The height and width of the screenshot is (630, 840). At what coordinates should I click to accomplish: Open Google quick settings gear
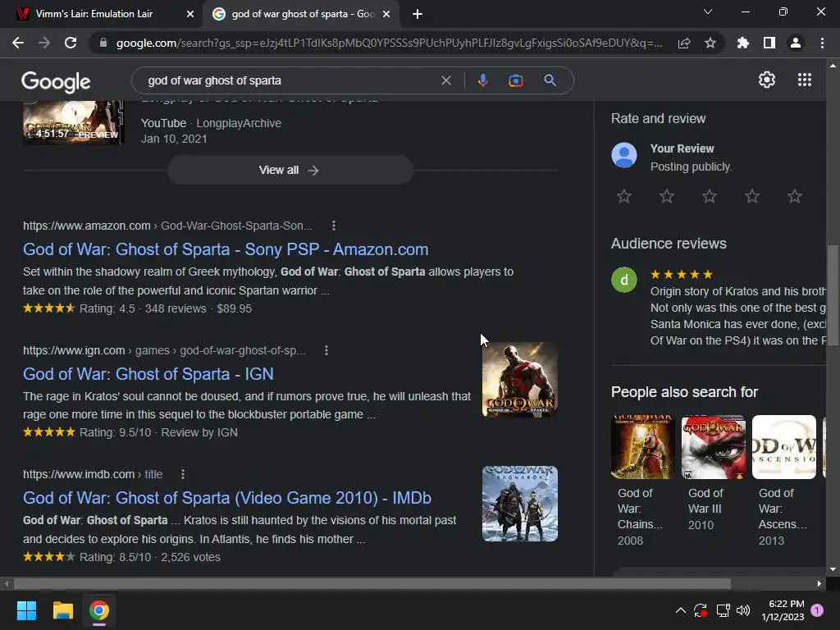767,80
